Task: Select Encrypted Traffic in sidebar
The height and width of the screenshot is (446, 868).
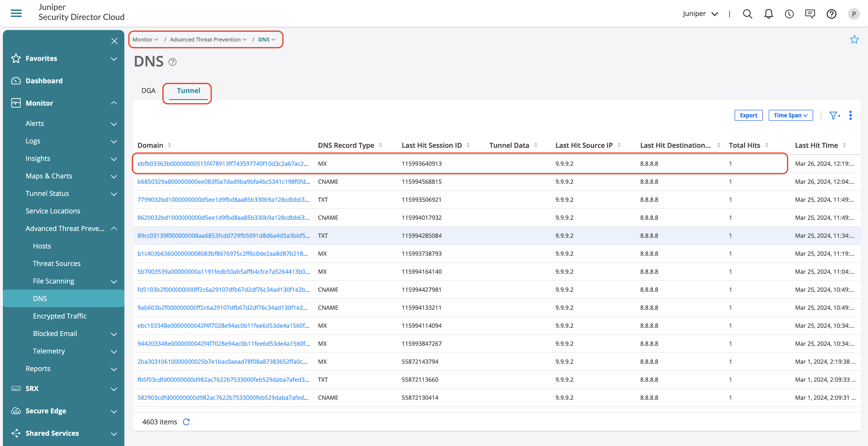Action: 60,316
